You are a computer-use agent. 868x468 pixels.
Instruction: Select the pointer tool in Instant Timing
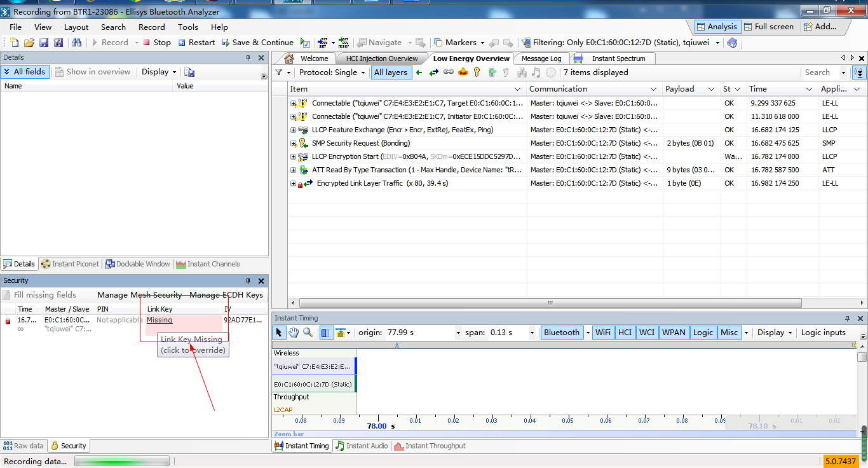[280, 333]
